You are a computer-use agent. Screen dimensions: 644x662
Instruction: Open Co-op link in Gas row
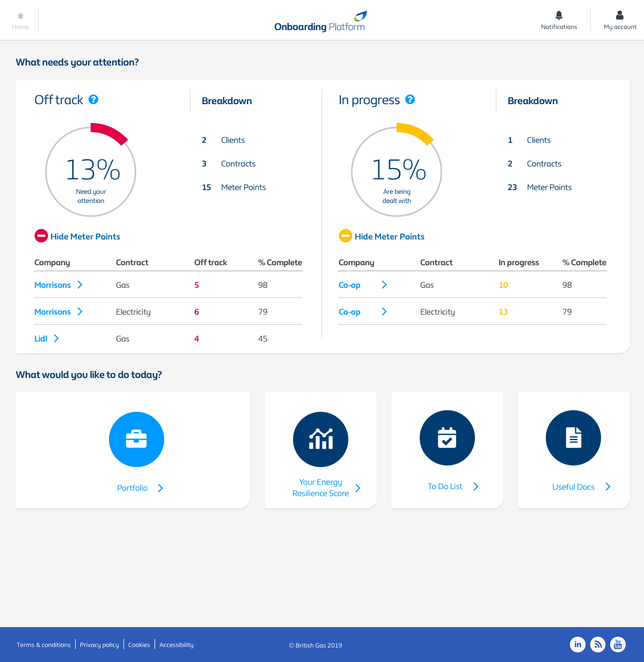pos(349,285)
